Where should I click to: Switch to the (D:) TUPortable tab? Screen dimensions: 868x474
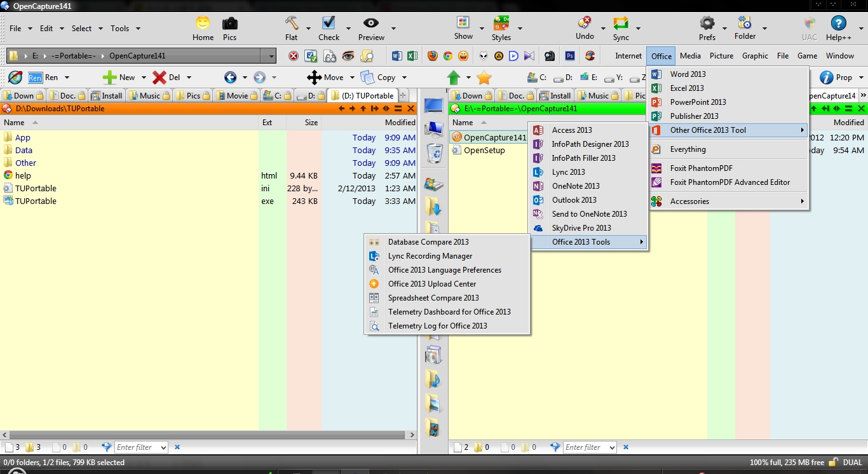click(363, 96)
